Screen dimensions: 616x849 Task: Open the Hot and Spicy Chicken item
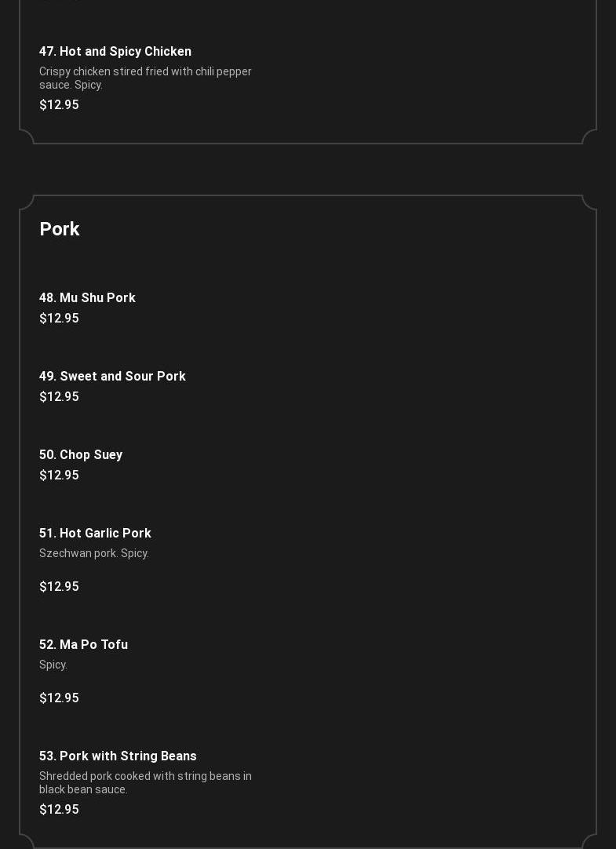(115, 52)
